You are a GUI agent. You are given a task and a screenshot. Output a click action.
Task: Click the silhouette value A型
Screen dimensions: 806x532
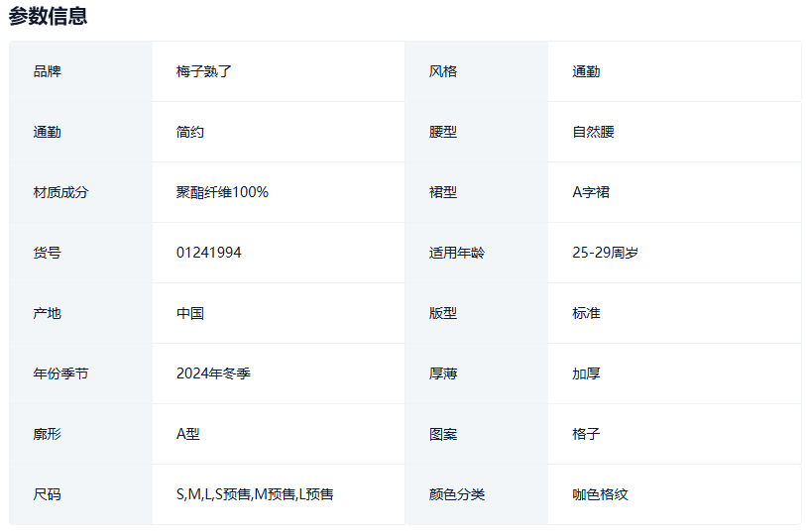pos(188,434)
